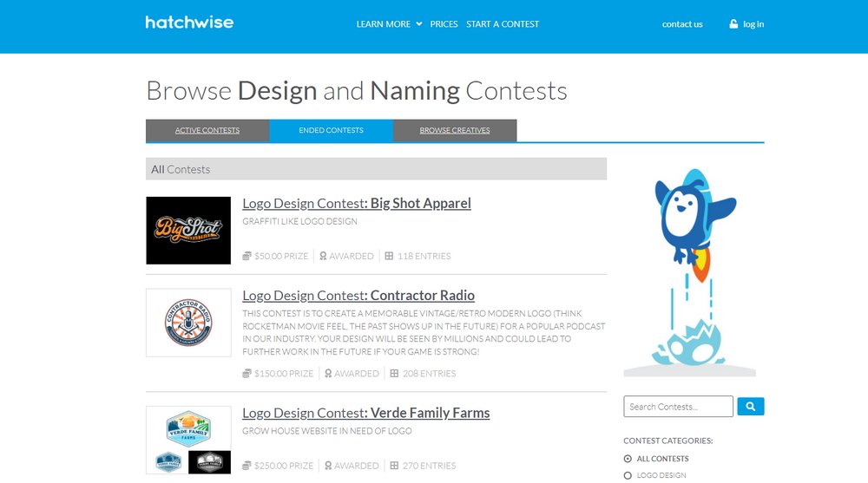868x483 pixels.
Task: Click the log in link
Action: (x=753, y=24)
